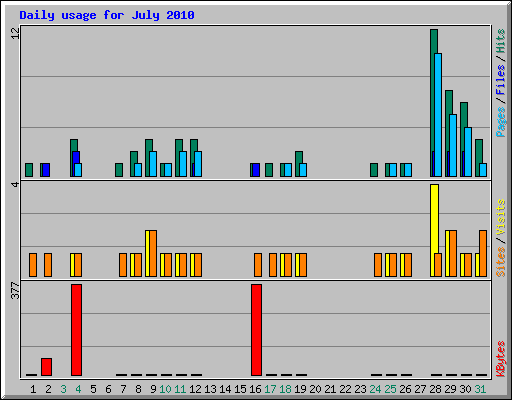Select the light-blue Pages bar for day 28
Screen dimensions: 512x400
(x=438, y=115)
